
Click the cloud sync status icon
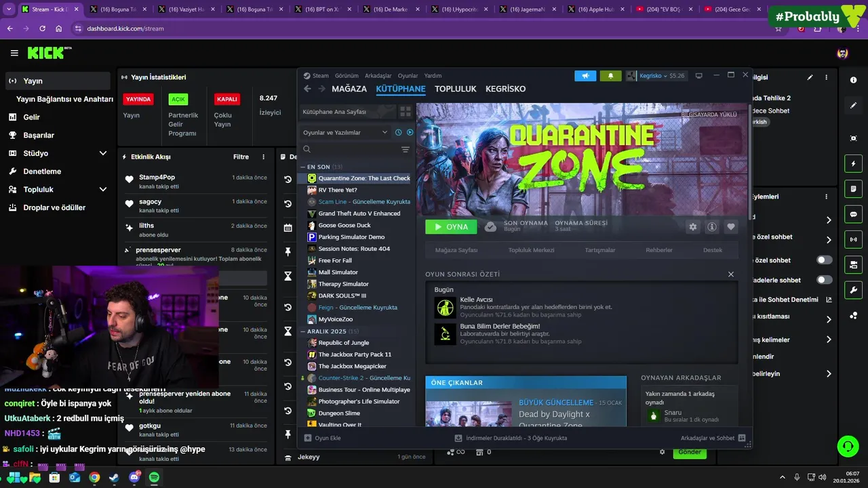click(x=490, y=226)
